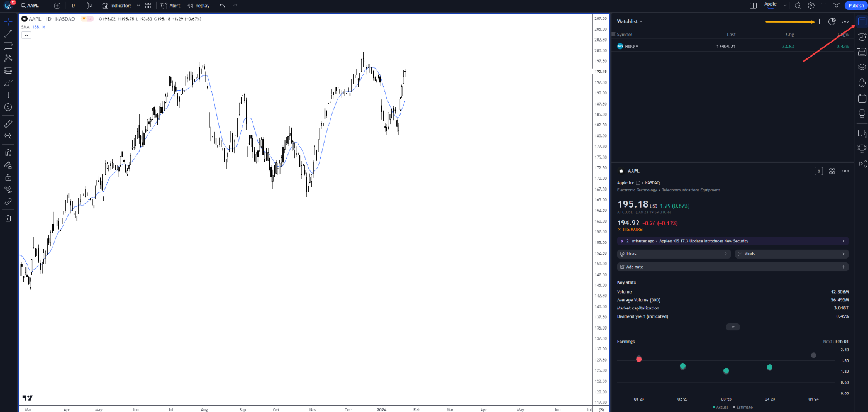868x412 pixels.
Task: Toggle hide all drawings
Action: click(8, 189)
